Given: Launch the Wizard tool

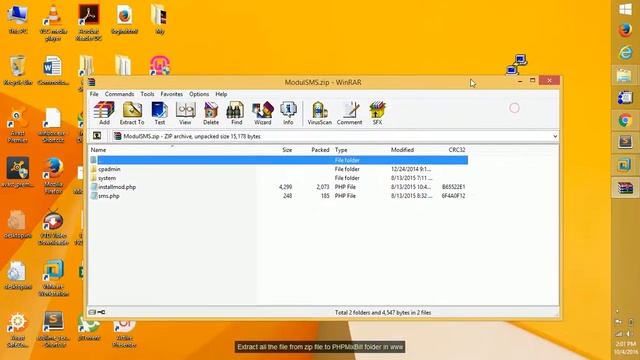Looking at the screenshot, I should (262, 113).
